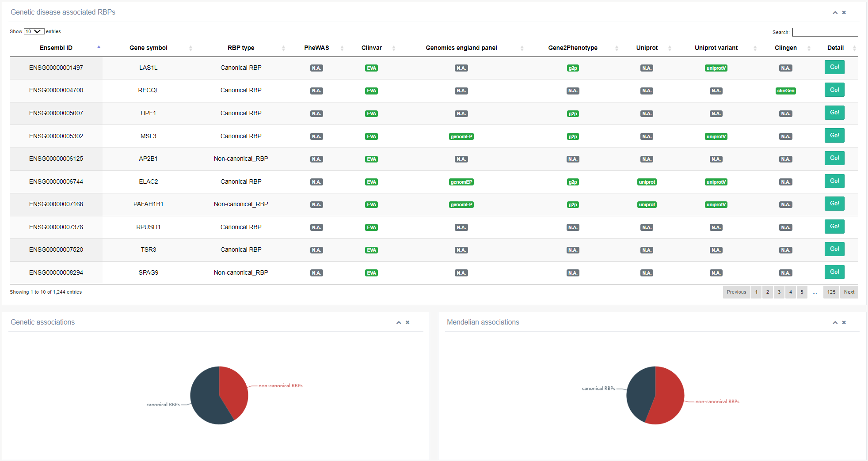Go to page 3 of the table

pos(779,292)
